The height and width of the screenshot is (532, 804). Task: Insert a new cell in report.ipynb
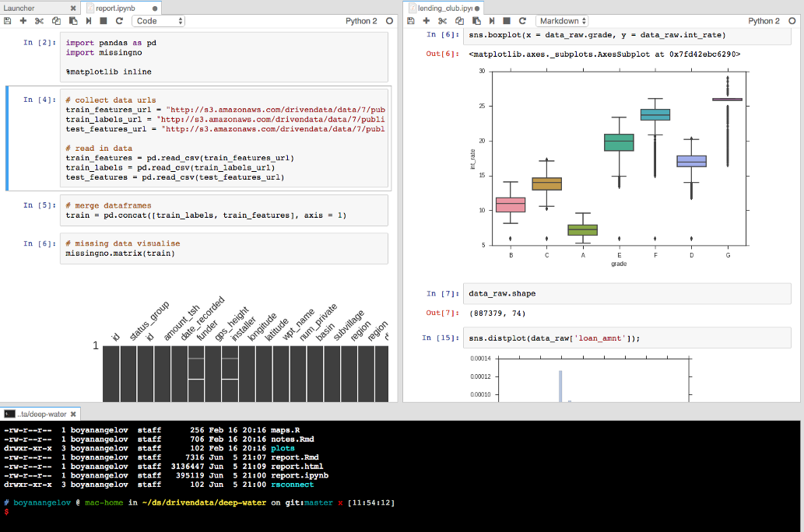23,21
